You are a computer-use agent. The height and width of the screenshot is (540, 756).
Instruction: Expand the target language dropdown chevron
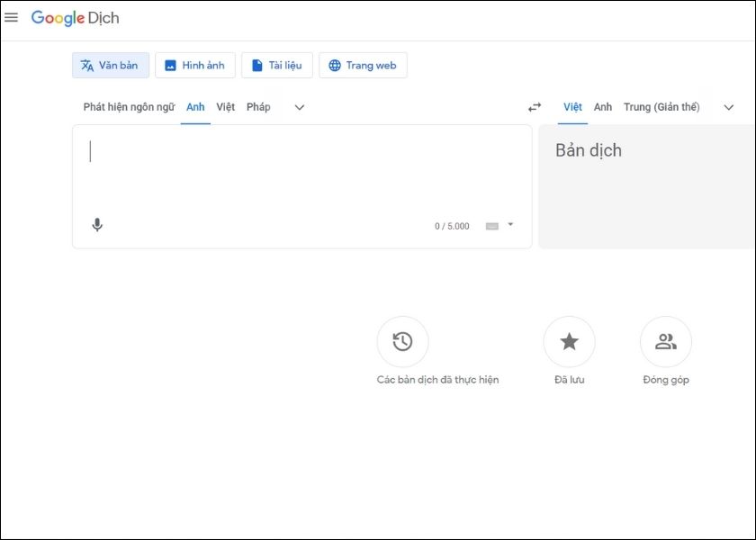click(729, 106)
